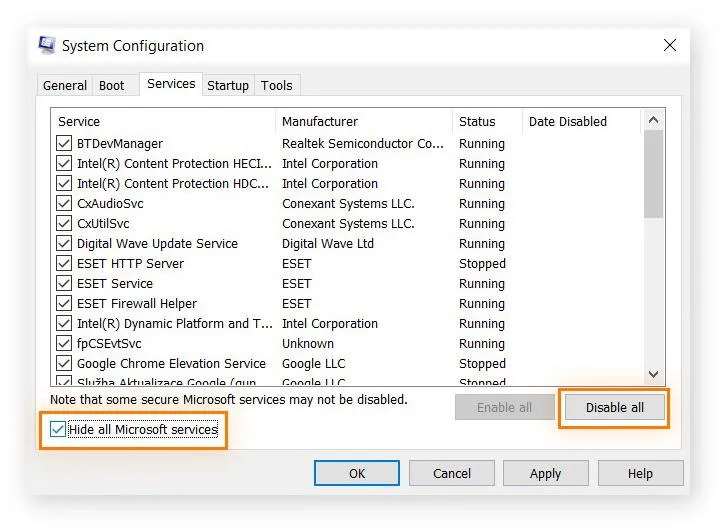Uncheck the CxAudioSvc checkbox
The image size is (723, 529).
(64, 203)
